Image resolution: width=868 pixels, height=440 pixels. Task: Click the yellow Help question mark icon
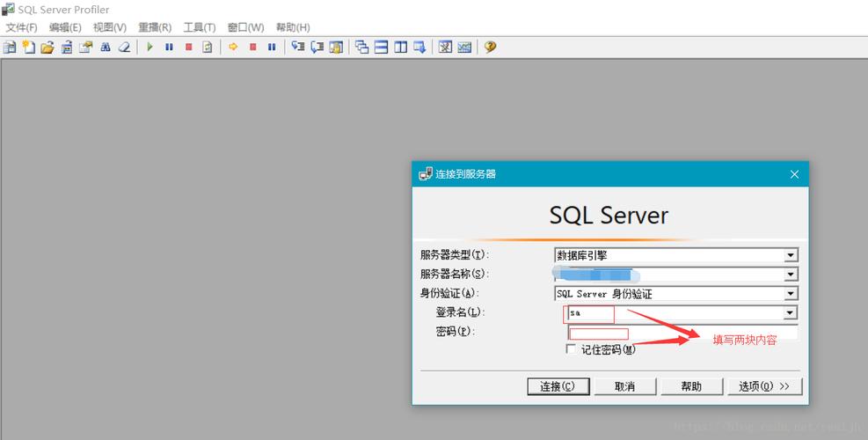coord(490,48)
